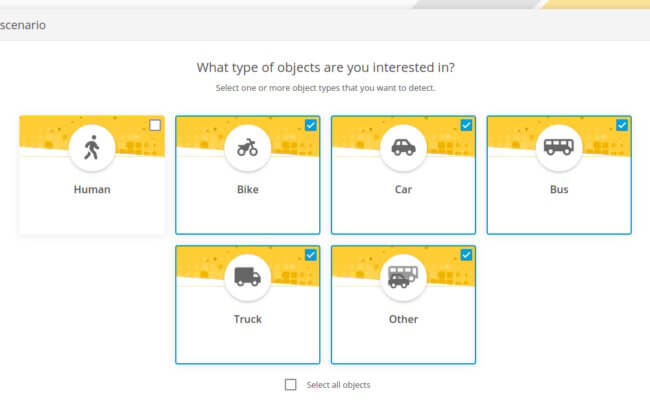Click the scenario header text
The width and height of the screenshot is (650, 406).
pos(23,25)
